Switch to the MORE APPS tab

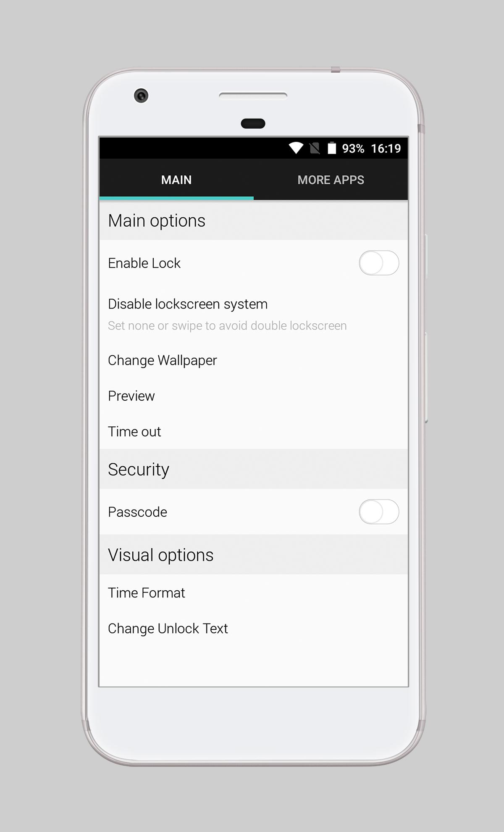tap(331, 180)
